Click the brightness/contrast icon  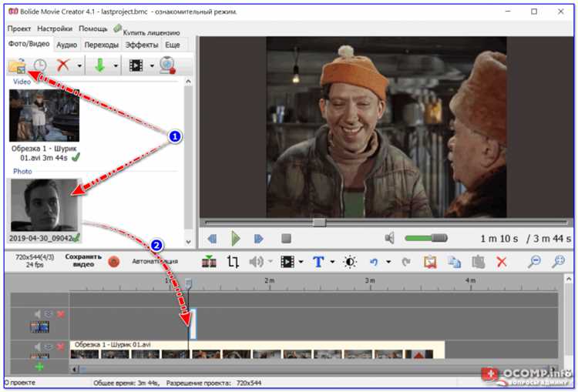[350, 262]
